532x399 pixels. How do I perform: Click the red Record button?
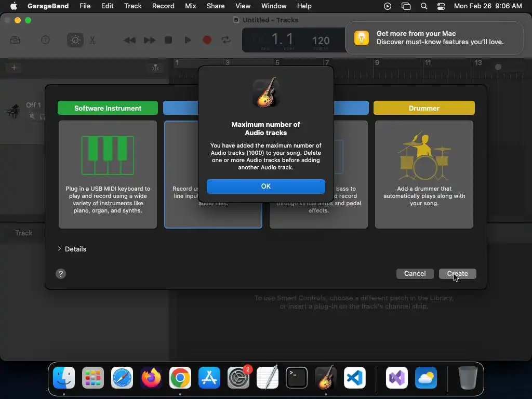(207, 40)
